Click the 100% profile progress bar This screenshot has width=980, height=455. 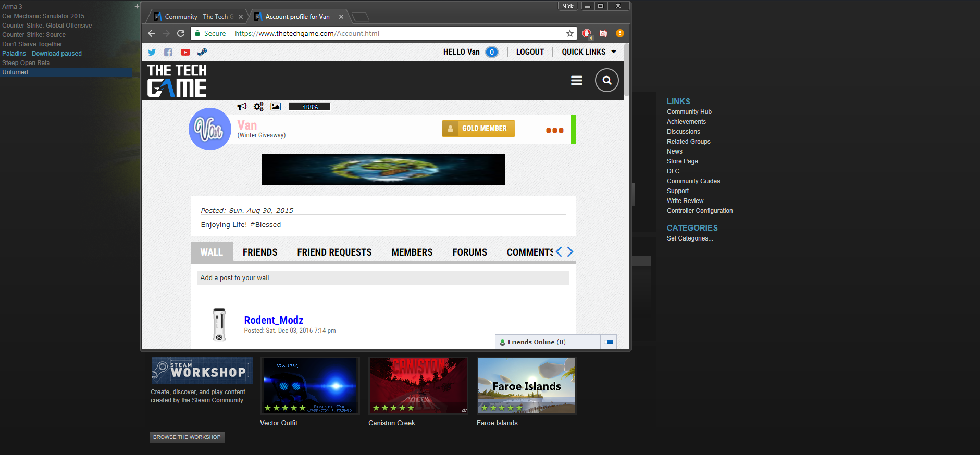[x=310, y=107]
